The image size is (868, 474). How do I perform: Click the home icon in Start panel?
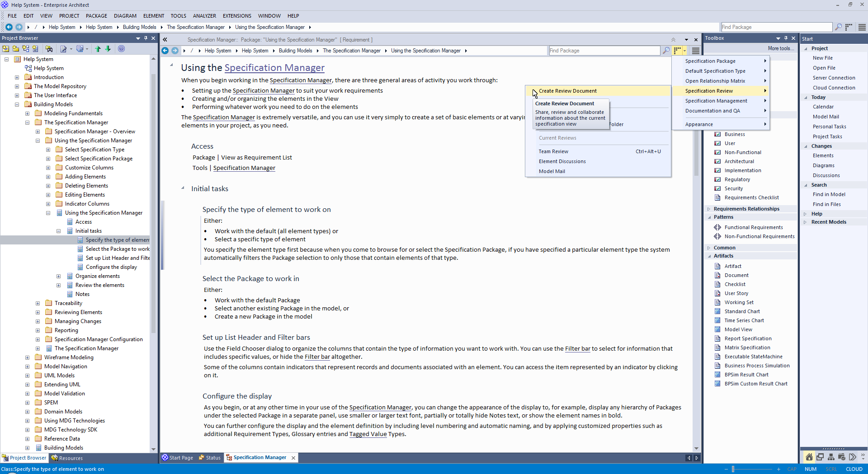click(809, 457)
